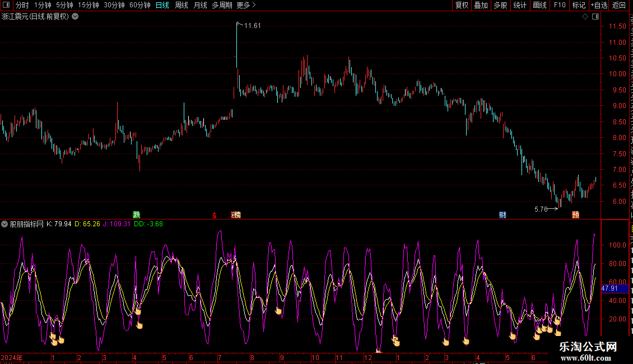
Task: Open the 多周期 multi-period view
Action: 222,5
